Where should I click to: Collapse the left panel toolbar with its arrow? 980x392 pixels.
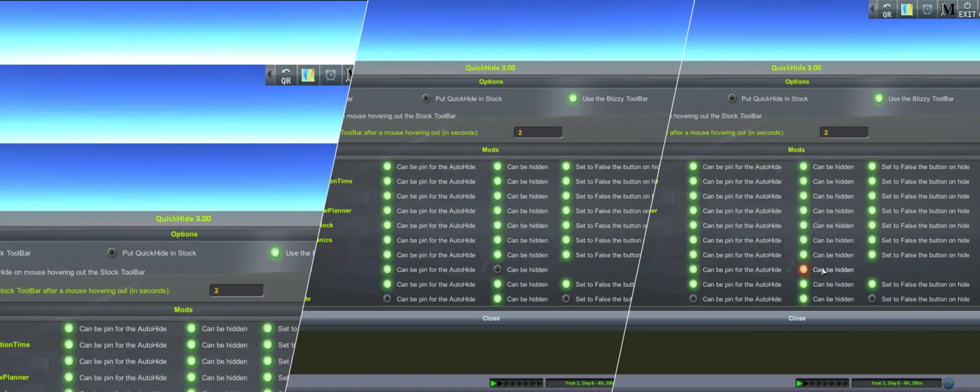click(269, 75)
